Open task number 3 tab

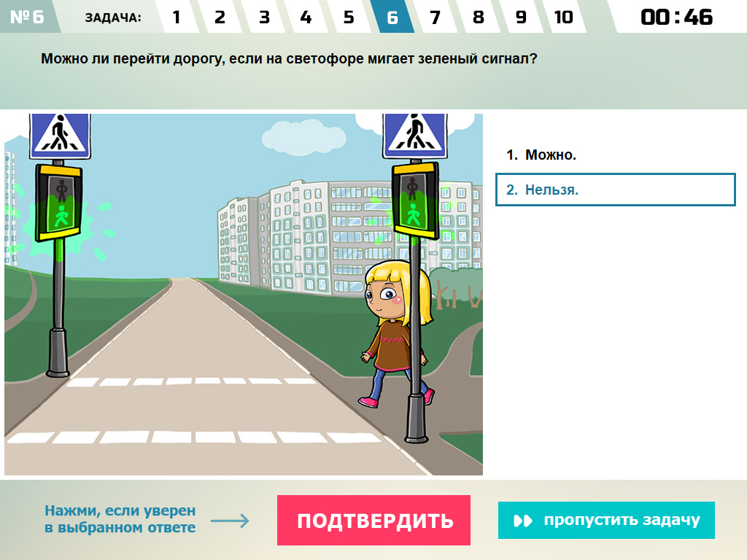(263, 17)
